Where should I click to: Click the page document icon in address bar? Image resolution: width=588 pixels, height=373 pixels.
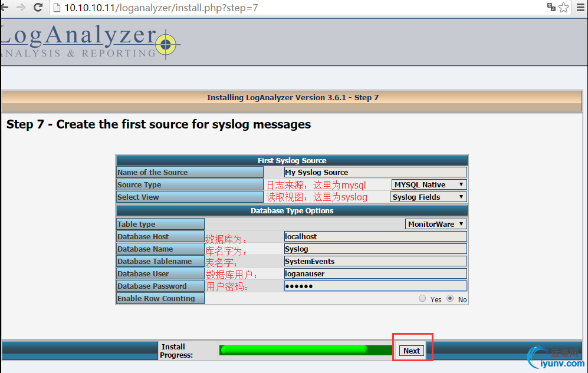pyautogui.click(x=57, y=8)
